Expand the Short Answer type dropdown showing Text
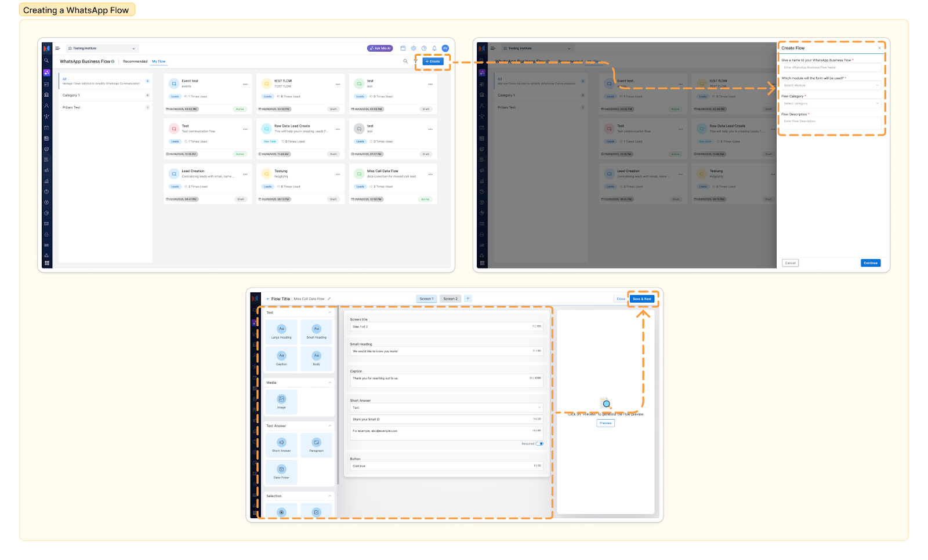928x560 pixels. (x=446, y=408)
